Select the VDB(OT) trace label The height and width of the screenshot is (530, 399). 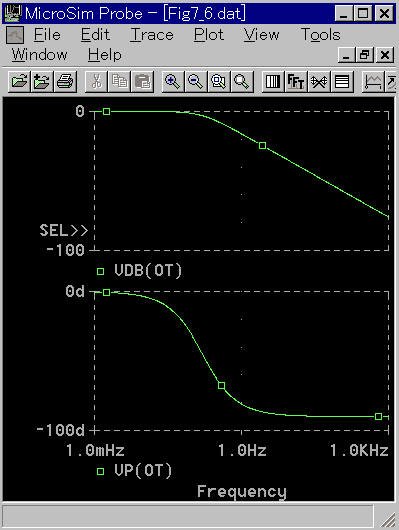[x=148, y=270]
